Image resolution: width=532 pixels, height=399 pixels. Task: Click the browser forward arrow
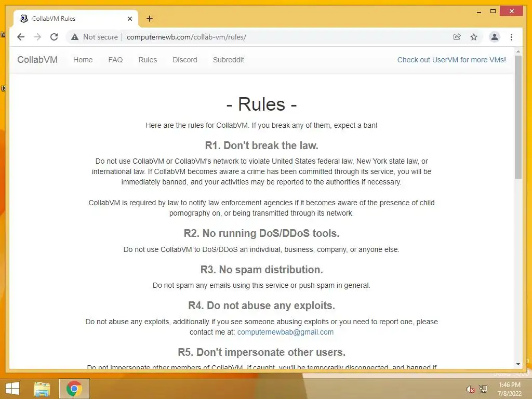coord(37,37)
